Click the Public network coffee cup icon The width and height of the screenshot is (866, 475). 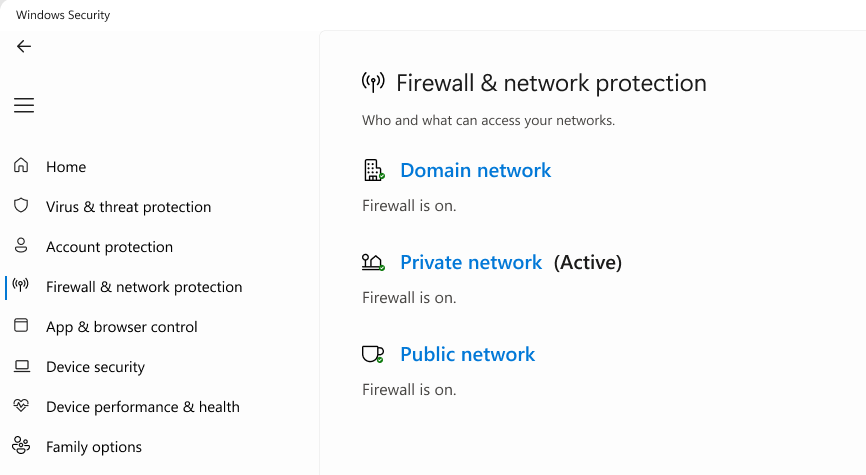[373, 354]
